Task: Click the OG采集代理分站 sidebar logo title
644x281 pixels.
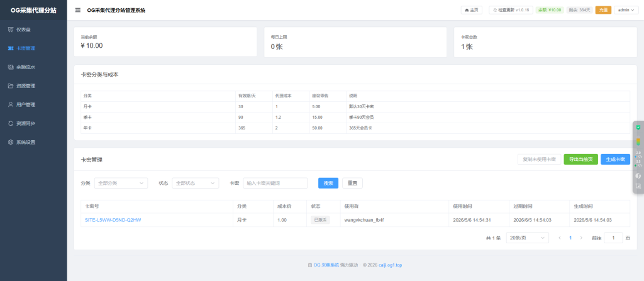Action: pos(33,10)
